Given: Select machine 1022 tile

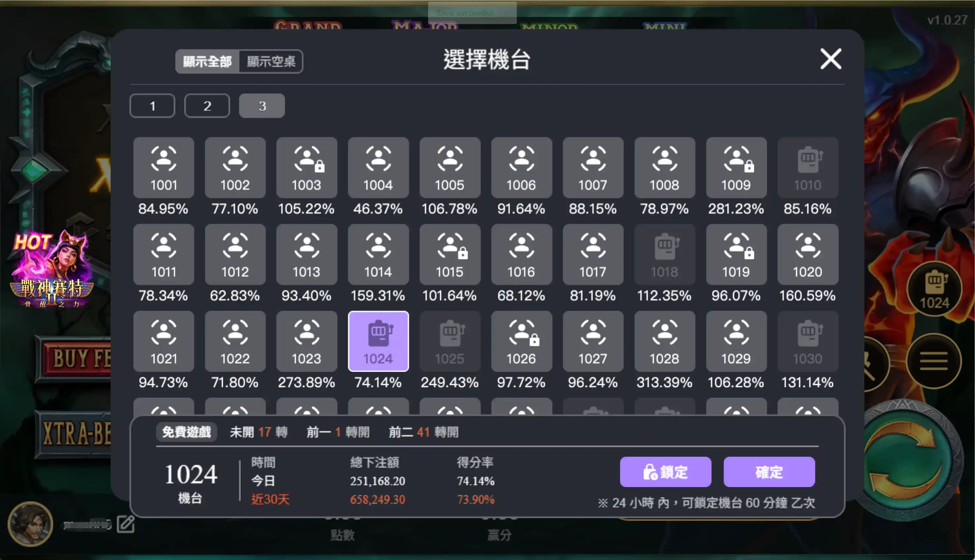Looking at the screenshot, I should coord(235,342).
